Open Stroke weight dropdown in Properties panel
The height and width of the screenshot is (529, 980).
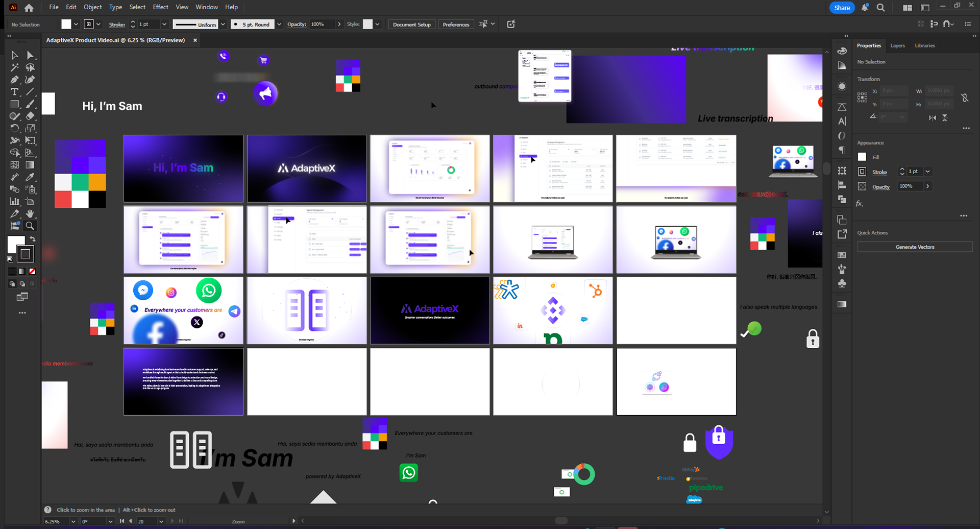(x=927, y=172)
